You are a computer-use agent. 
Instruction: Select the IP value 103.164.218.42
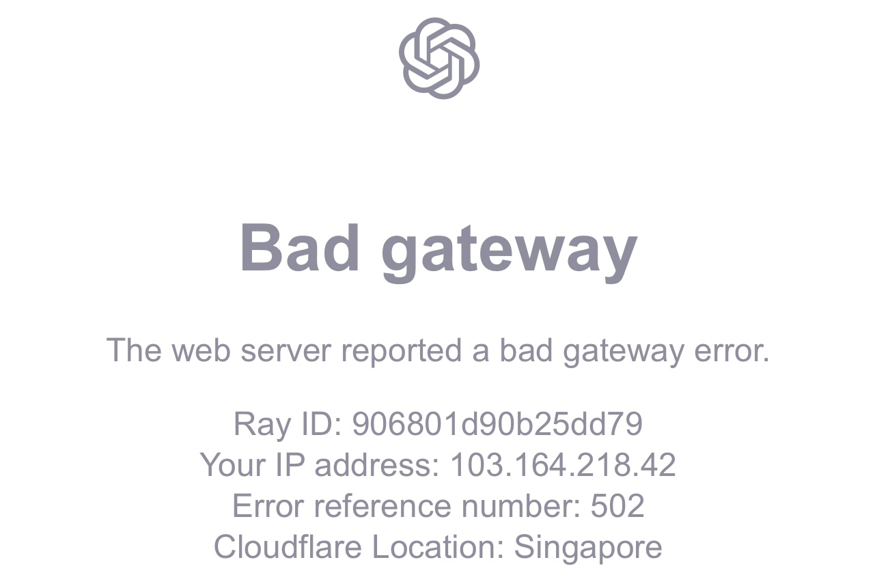[563, 465]
